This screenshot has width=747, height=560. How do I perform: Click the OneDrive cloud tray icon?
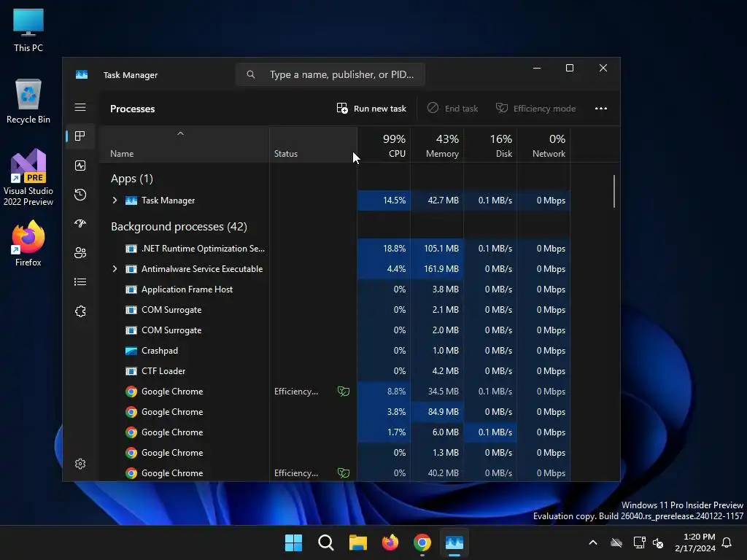pyautogui.click(x=616, y=542)
